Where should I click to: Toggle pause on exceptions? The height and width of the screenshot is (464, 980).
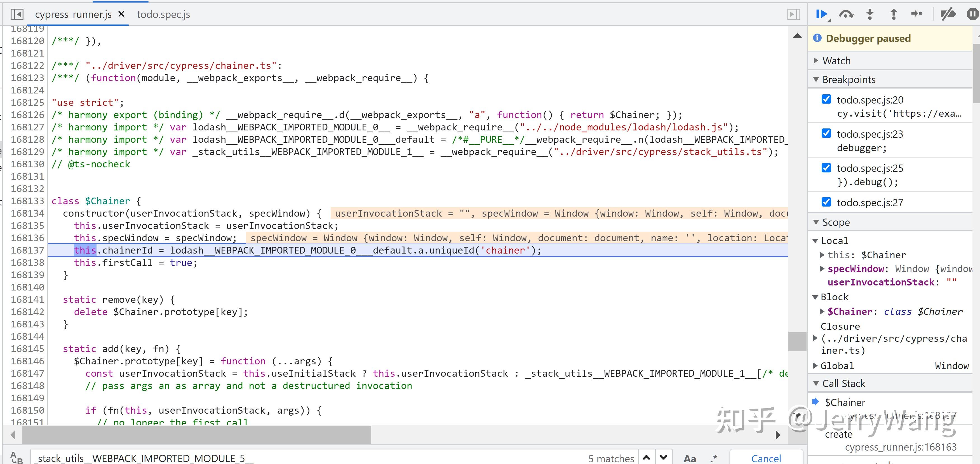coord(972,15)
